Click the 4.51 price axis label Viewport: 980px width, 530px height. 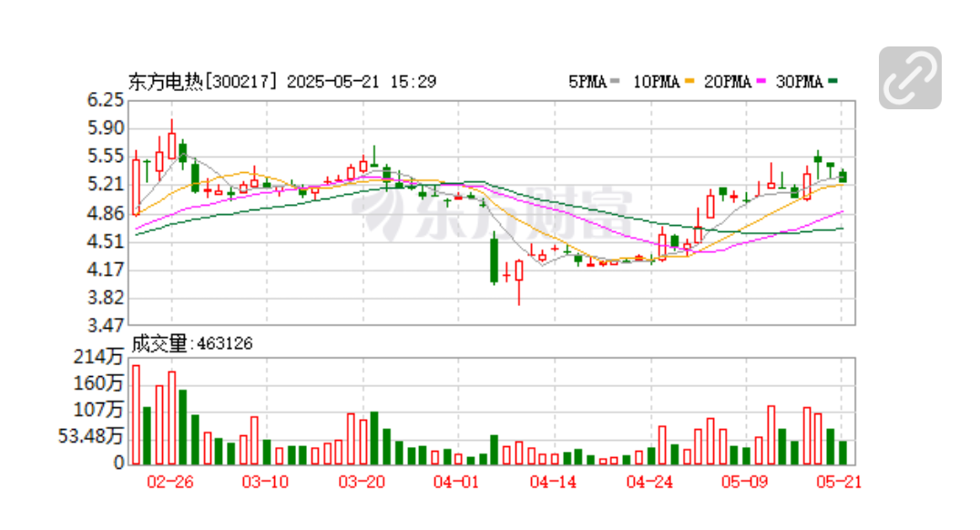pyautogui.click(x=105, y=242)
